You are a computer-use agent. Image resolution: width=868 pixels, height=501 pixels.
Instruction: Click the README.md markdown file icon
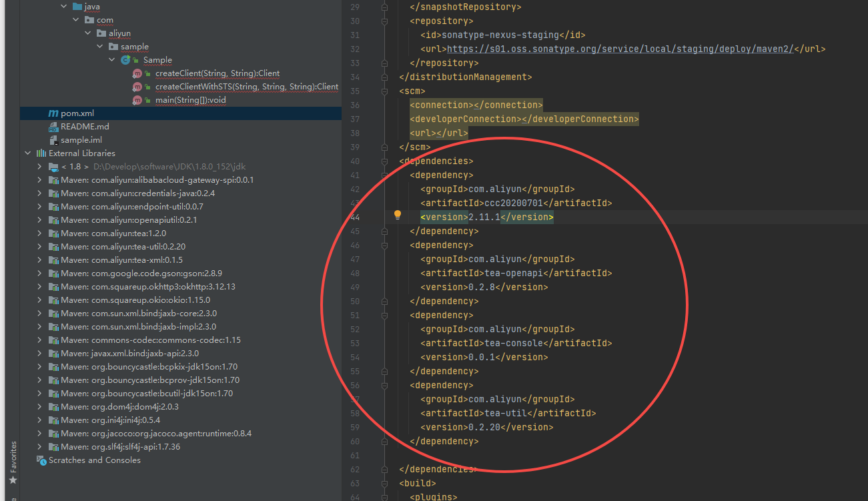[x=53, y=127]
